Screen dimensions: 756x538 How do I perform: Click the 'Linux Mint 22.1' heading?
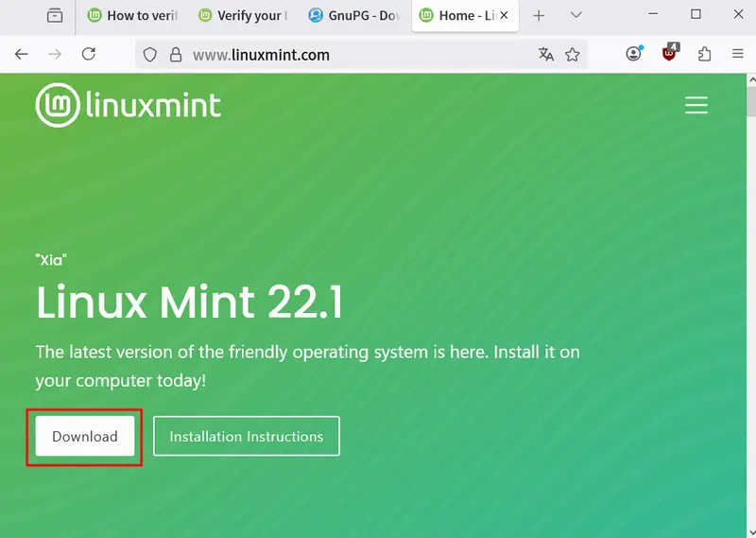[x=189, y=303]
